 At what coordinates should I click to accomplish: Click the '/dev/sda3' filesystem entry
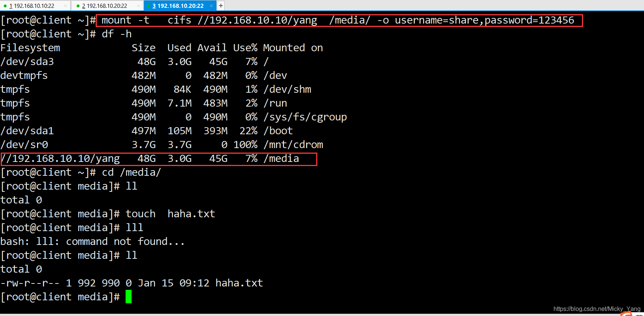coord(27,62)
